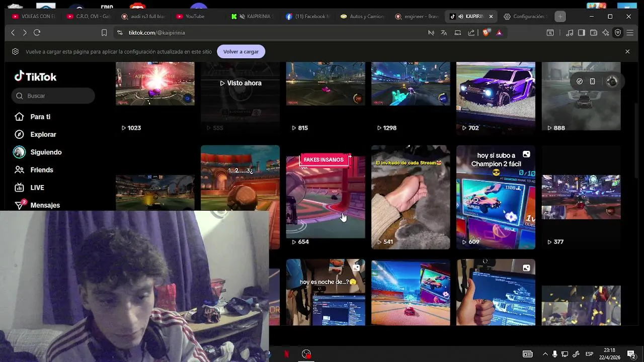Open Brave Shields lion icon
Screen dimensions: 644x362
tap(486, 33)
